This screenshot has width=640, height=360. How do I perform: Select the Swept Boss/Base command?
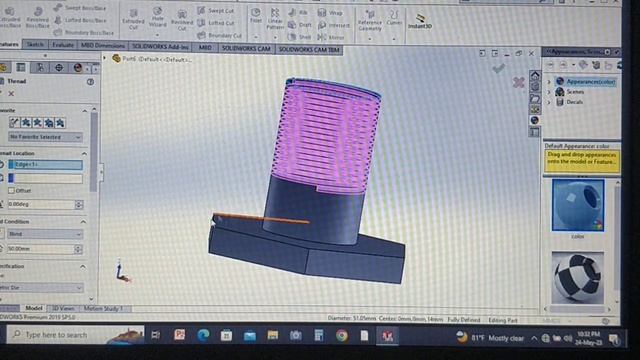[80, 8]
